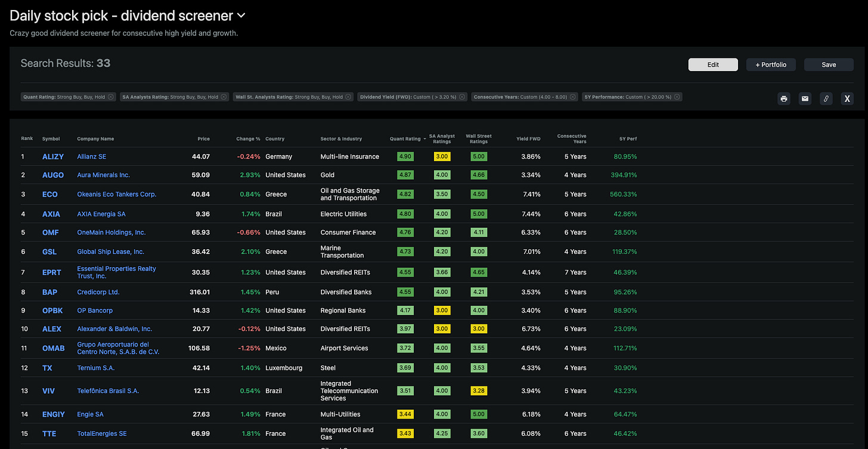Remove the Dividend Yield (FWD) filter

click(461, 96)
